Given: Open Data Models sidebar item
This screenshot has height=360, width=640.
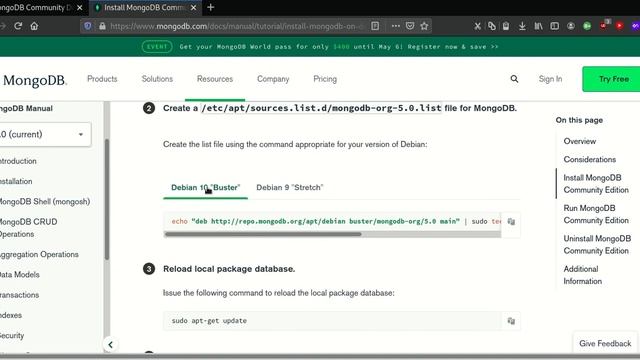Looking at the screenshot, I should (20, 274).
